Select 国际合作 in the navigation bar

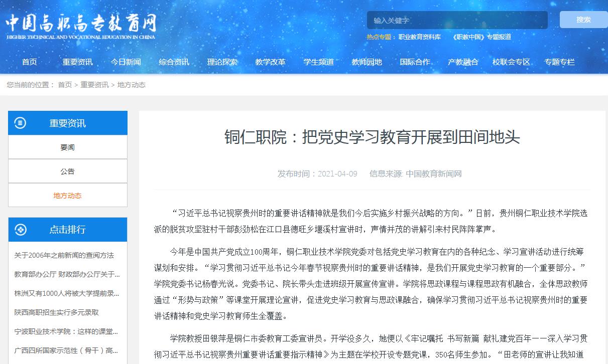click(415, 62)
